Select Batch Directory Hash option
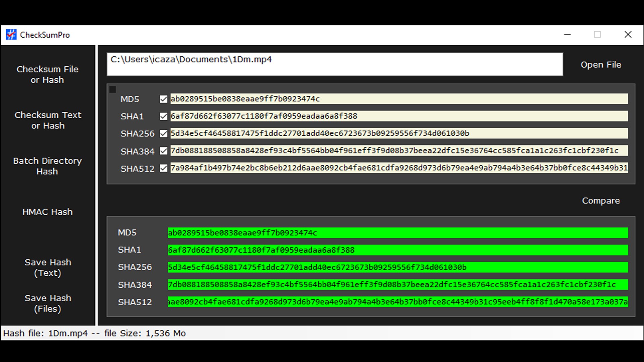 [x=47, y=166]
